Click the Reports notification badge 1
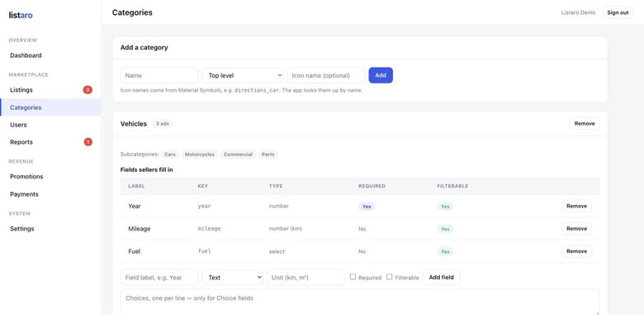This screenshot has height=315, width=644. point(88,142)
